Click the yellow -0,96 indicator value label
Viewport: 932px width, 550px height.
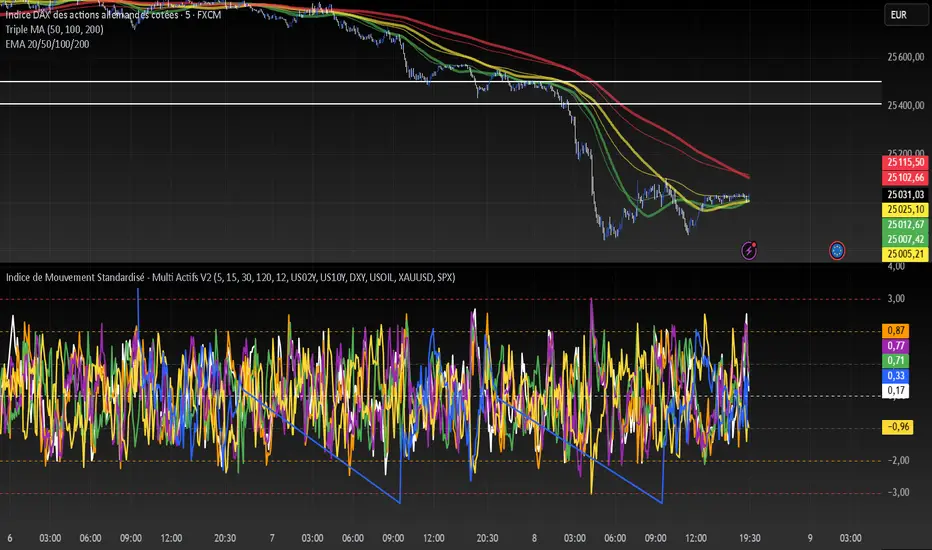pos(898,427)
